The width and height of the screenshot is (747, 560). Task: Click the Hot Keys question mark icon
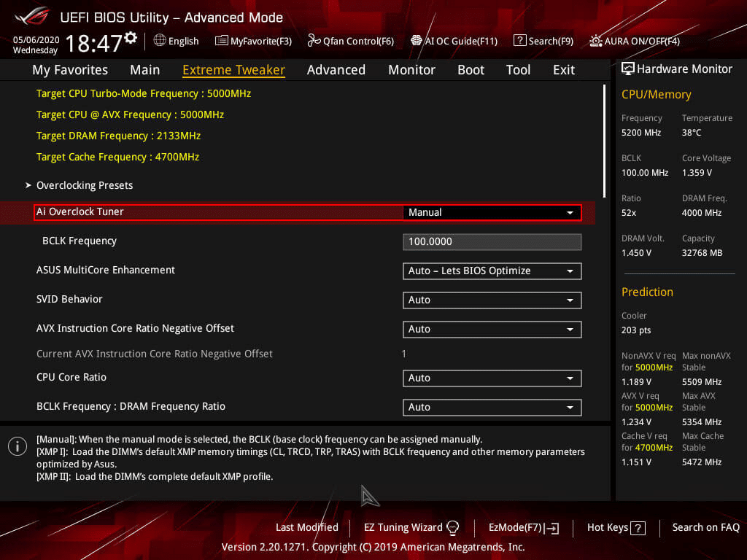point(638,528)
